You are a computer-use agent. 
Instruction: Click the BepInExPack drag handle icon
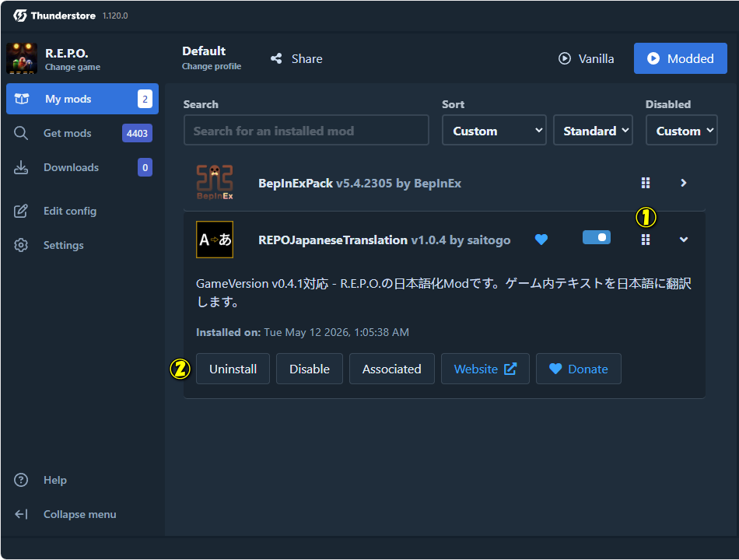[x=646, y=183]
